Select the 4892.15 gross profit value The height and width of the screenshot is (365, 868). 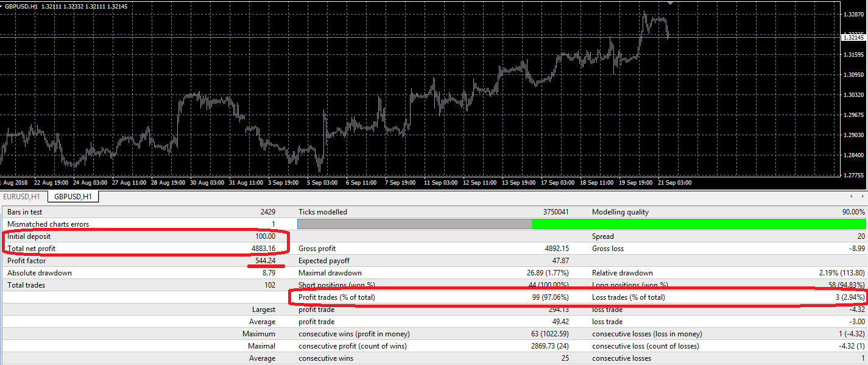(557, 249)
